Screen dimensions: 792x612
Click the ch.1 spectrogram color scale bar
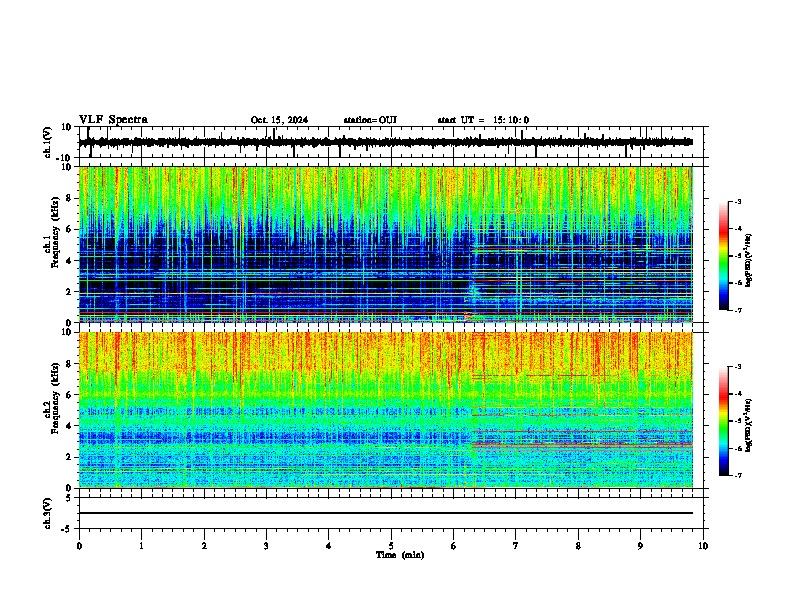coord(723,256)
